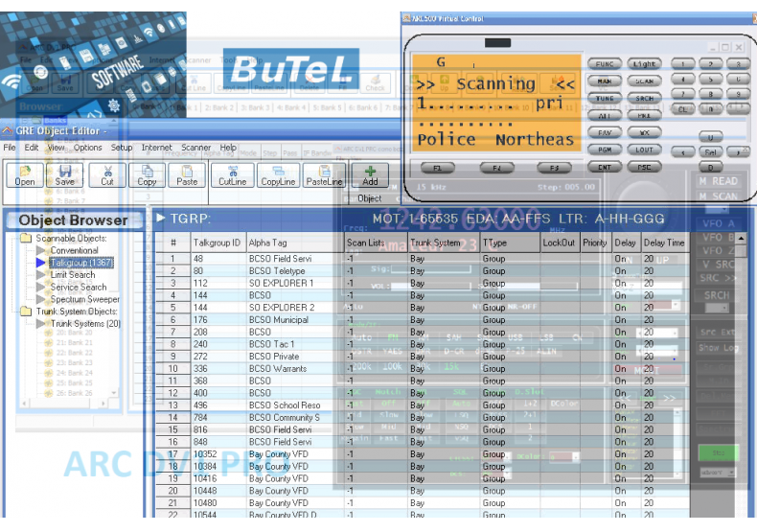Toggle the Light button on virtual radio
Image resolution: width=757 pixels, height=532 pixels.
click(644, 64)
